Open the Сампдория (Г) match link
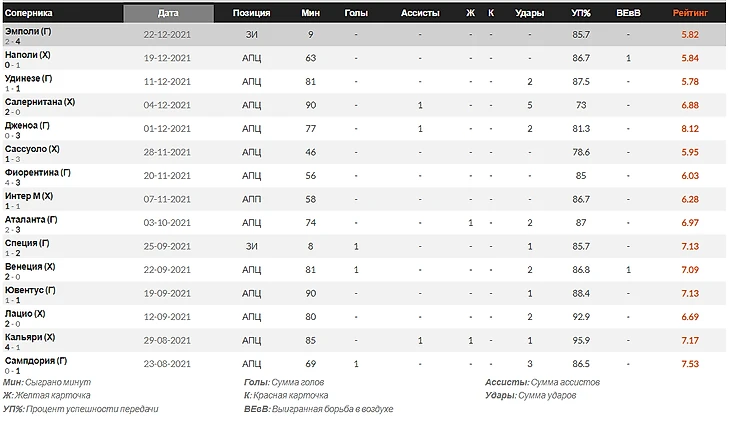 tap(36, 361)
